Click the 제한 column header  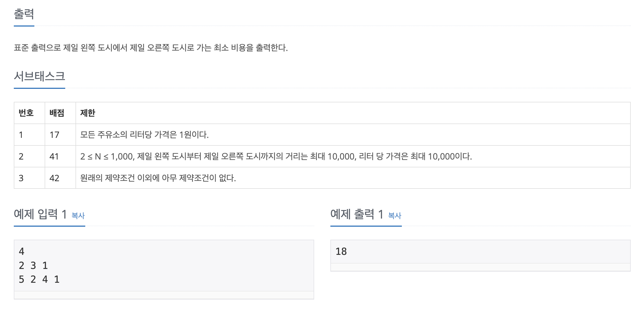tap(88, 113)
